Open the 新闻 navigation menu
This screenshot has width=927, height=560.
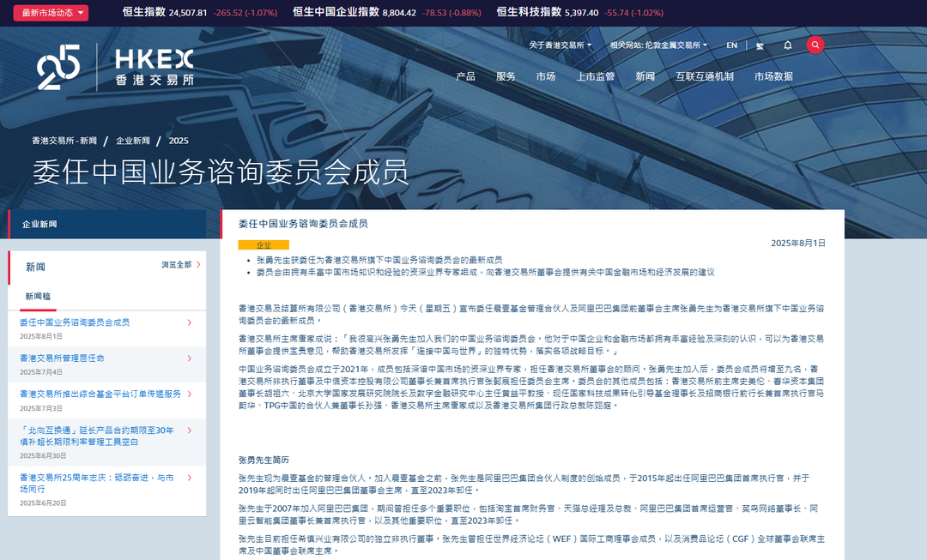tap(645, 76)
